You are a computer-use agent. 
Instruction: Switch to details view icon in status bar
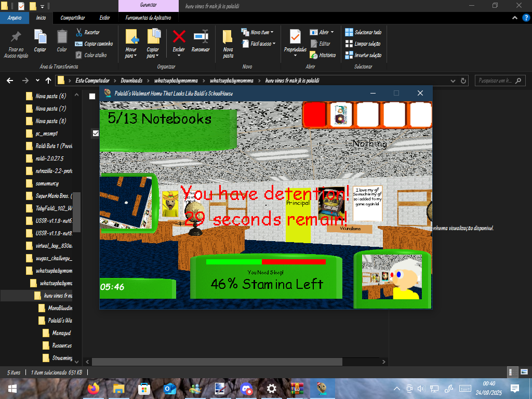pyautogui.click(x=513, y=372)
